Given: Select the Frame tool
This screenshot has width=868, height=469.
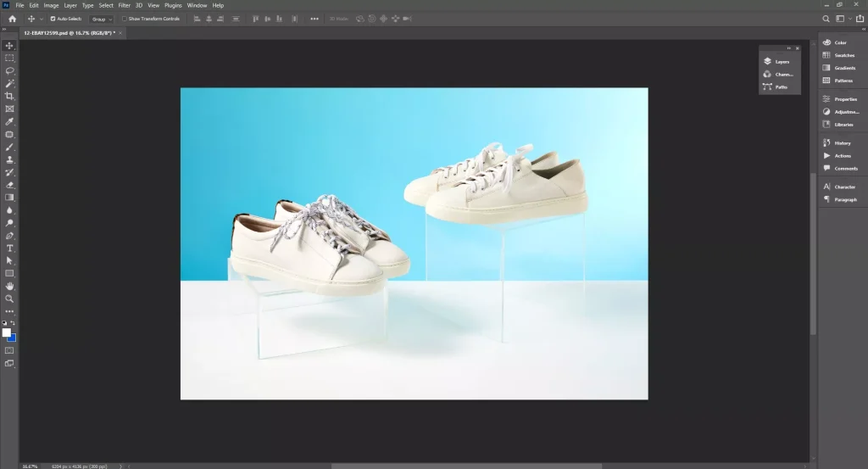Looking at the screenshot, I should point(9,109).
